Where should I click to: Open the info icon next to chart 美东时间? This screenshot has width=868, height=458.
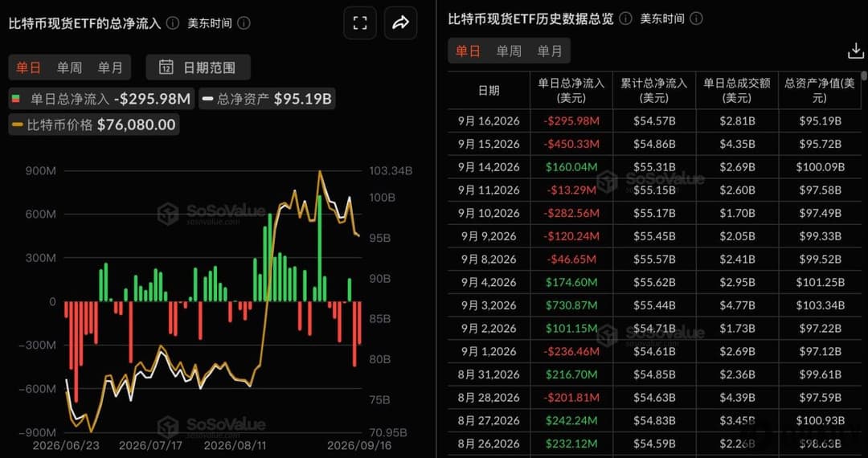click(x=244, y=22)
